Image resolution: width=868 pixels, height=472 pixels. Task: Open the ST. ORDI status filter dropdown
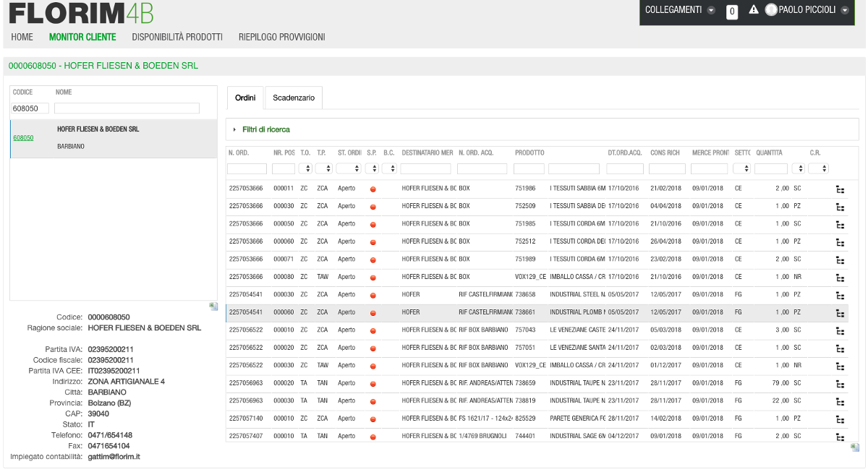348,168
